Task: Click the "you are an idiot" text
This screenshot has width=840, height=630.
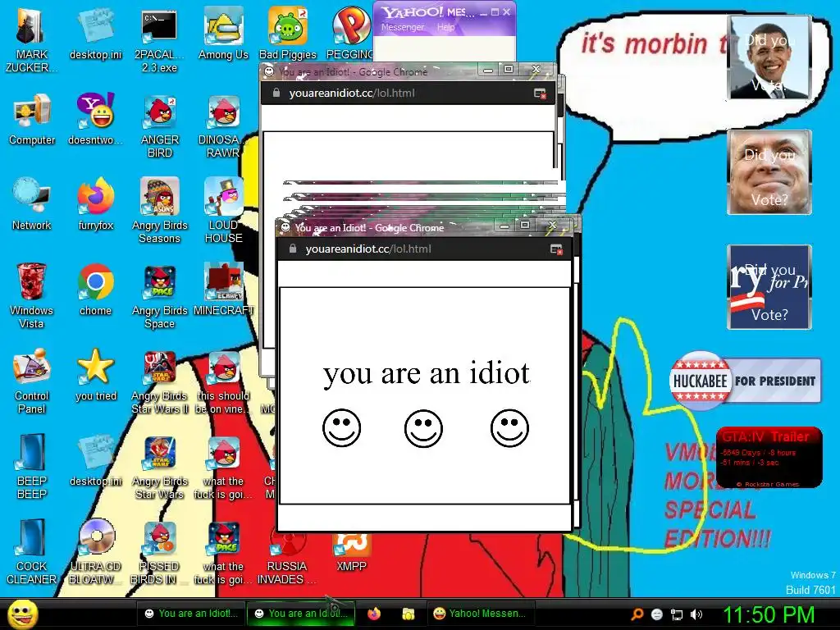Action: coord(427,372)
